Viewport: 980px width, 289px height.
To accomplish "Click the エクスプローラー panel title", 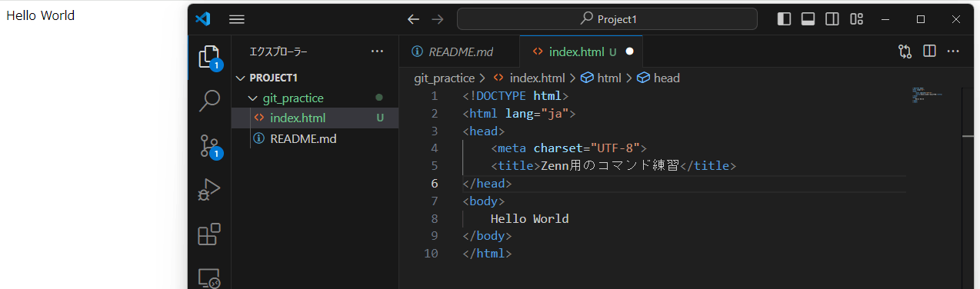I will point(278,51).
